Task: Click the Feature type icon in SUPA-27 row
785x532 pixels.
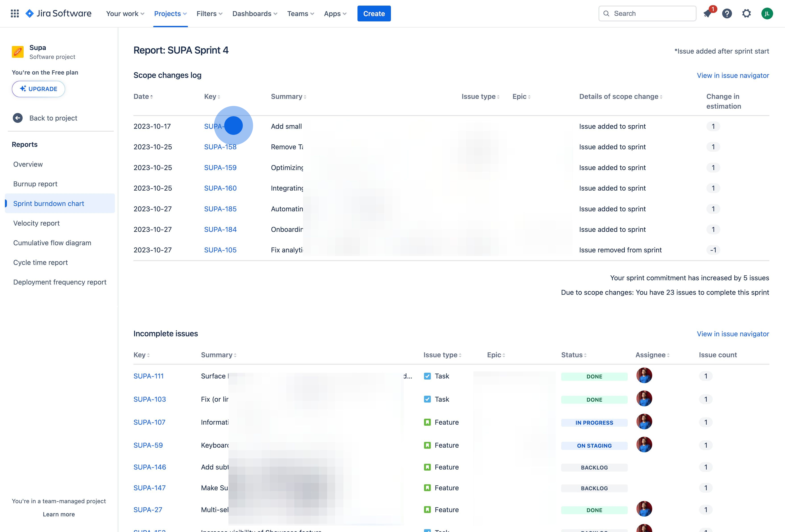Action: (427, 510)
